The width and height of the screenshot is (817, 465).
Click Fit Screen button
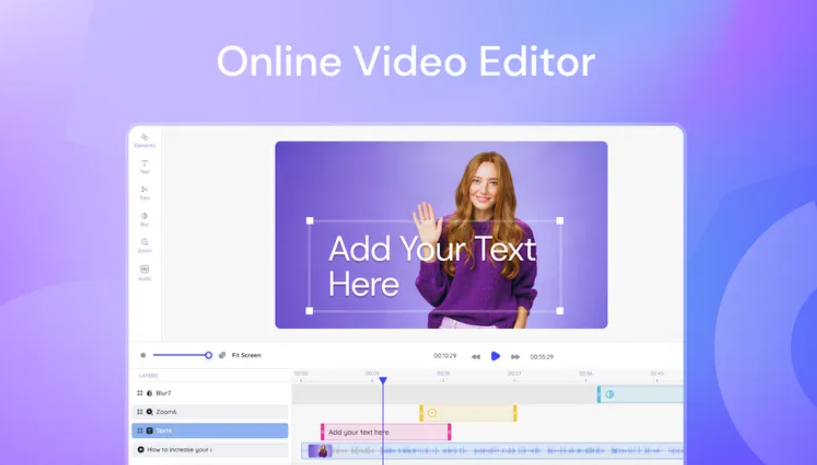pyautogui.click(x=246, y=355)
